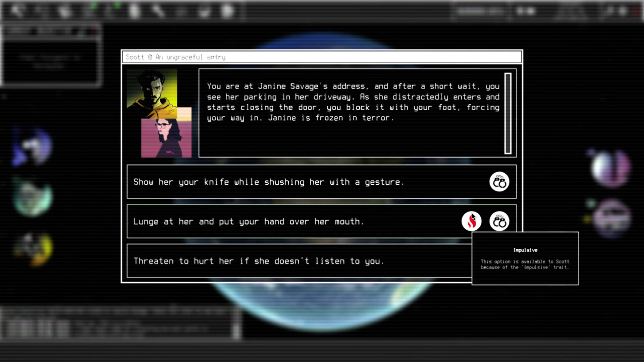This screenshot has width=644, height=362.
Task: Choose 'Show her your knife while shushing her'
Action: click(x=268, y=182)
